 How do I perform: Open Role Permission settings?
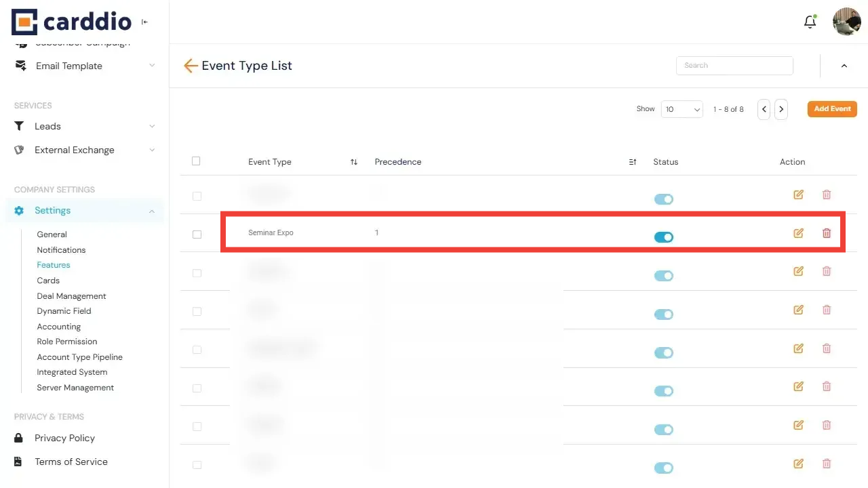67,342
